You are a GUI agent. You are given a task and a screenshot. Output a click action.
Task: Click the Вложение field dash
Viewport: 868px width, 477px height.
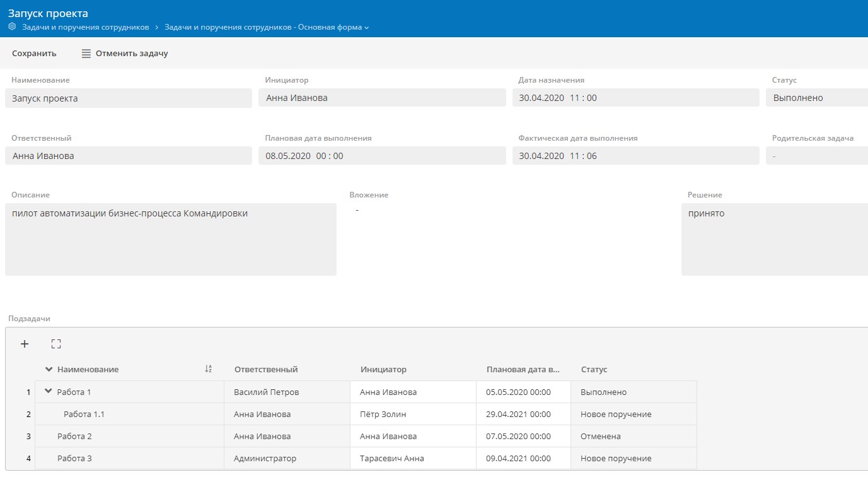(357, 210)
